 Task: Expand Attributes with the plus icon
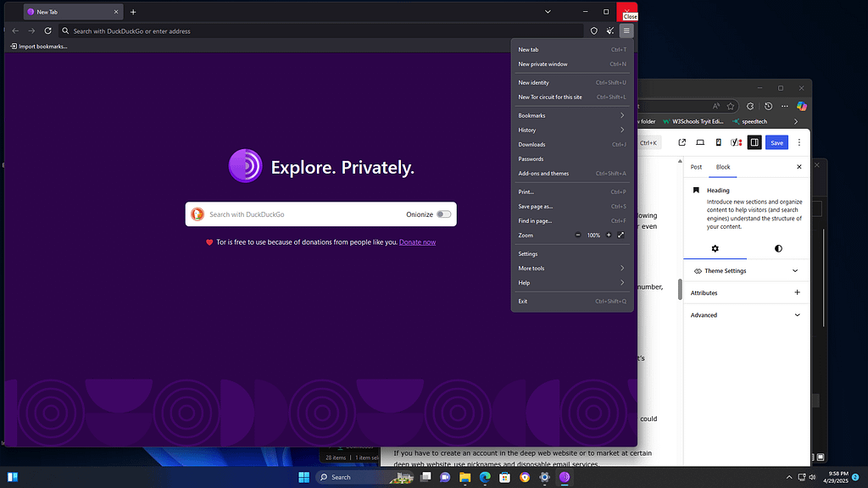(797, 292)
